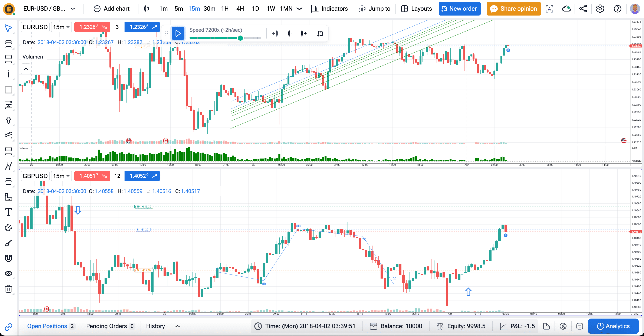This screenshot has width=644, height=336.
Task: Click the share icon in the top bar
Action: pyautogui.click(x=583, y=9)
